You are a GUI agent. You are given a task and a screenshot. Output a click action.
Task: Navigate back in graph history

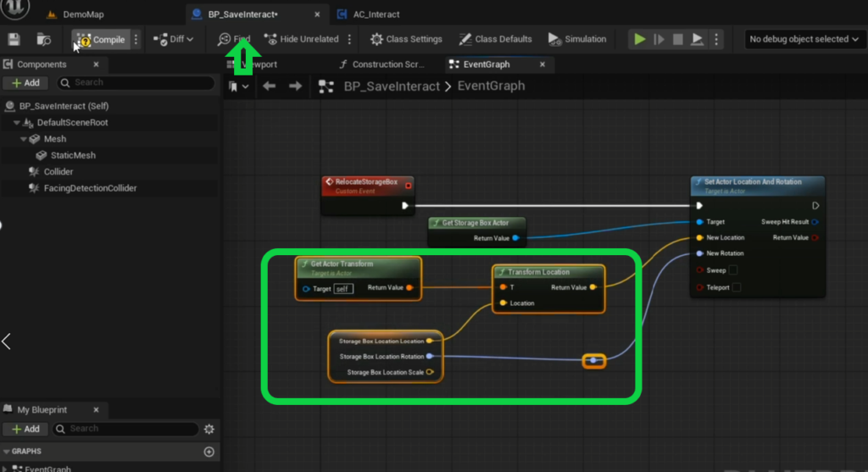coord(269,86)
